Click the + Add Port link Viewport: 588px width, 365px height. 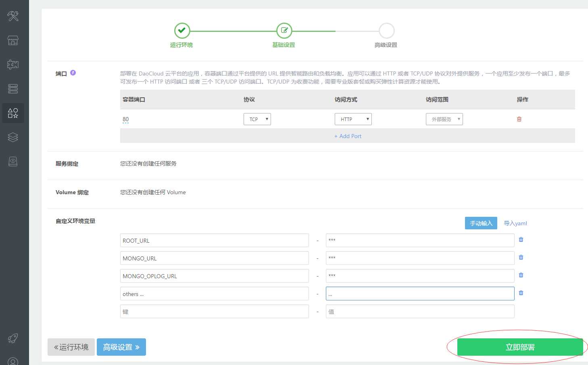[348, 136]
